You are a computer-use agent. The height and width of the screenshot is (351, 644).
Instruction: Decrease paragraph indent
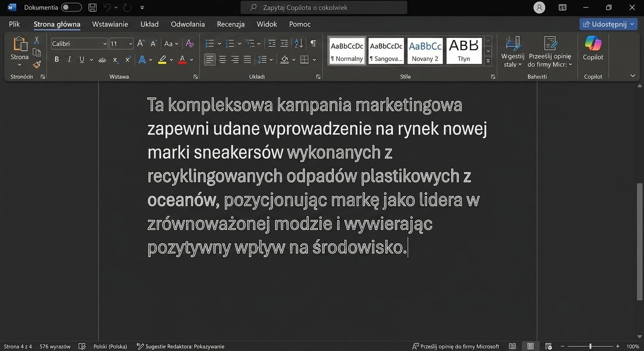(272, 43)
